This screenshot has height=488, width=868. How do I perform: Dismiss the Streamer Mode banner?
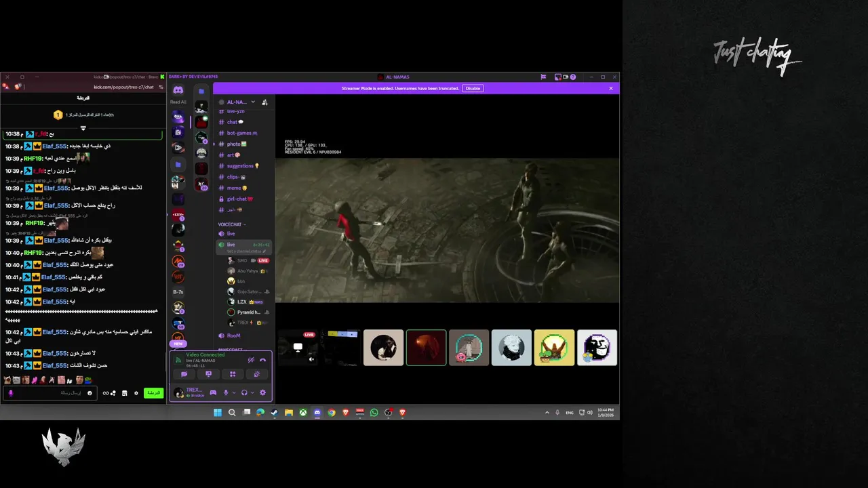coord(610,88)
